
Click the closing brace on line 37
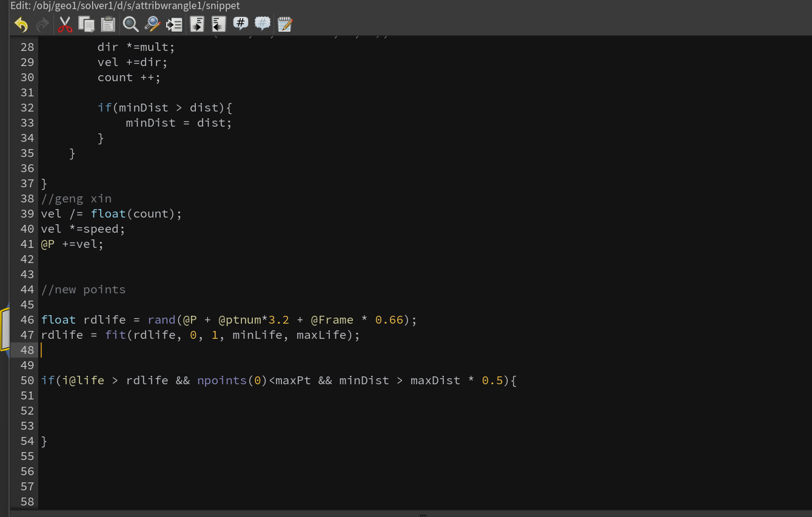click(44, 183)
